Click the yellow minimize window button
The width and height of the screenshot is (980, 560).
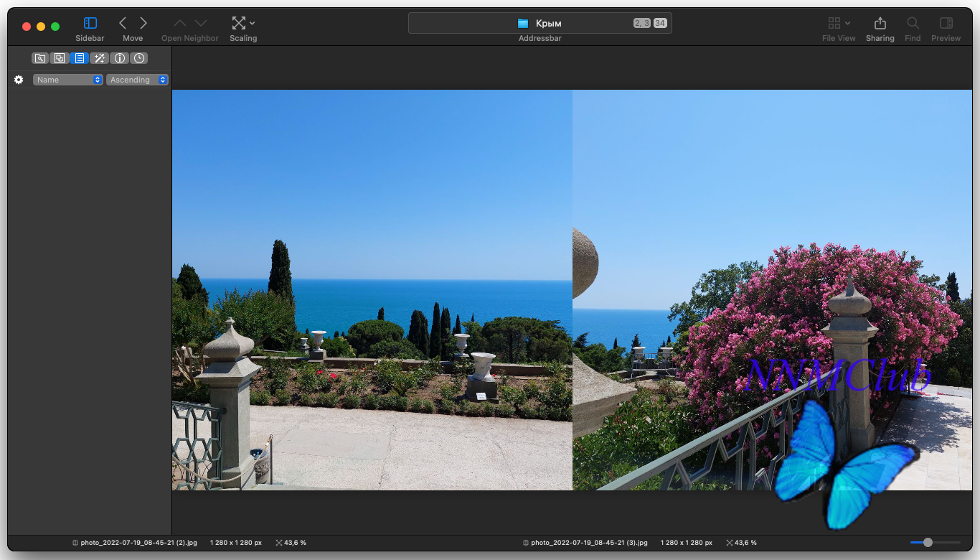(41, 27)
